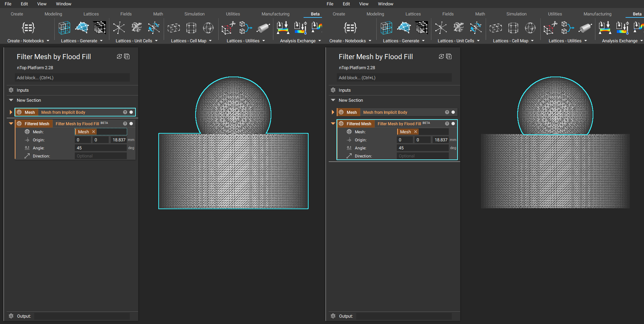Click auto-refresh icon beside title, right window
This screenshot has height=324, width=644.
[x=441, y=56]
